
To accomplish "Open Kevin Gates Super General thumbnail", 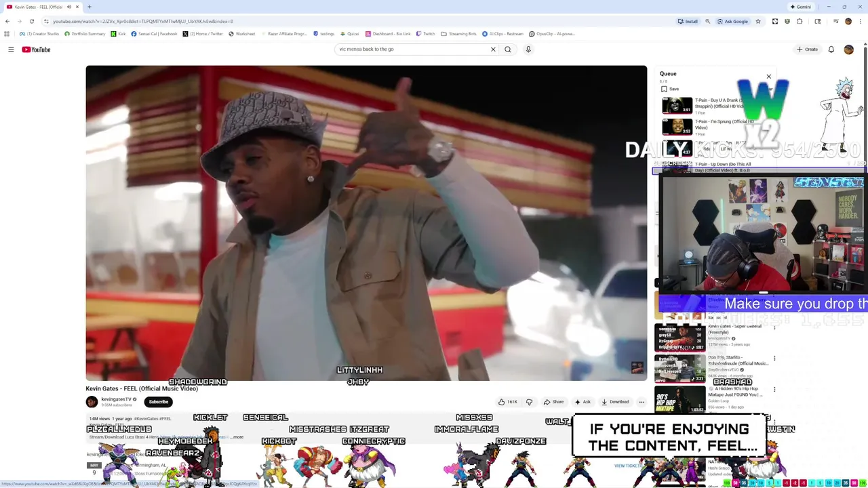I will tap(679, 337).
